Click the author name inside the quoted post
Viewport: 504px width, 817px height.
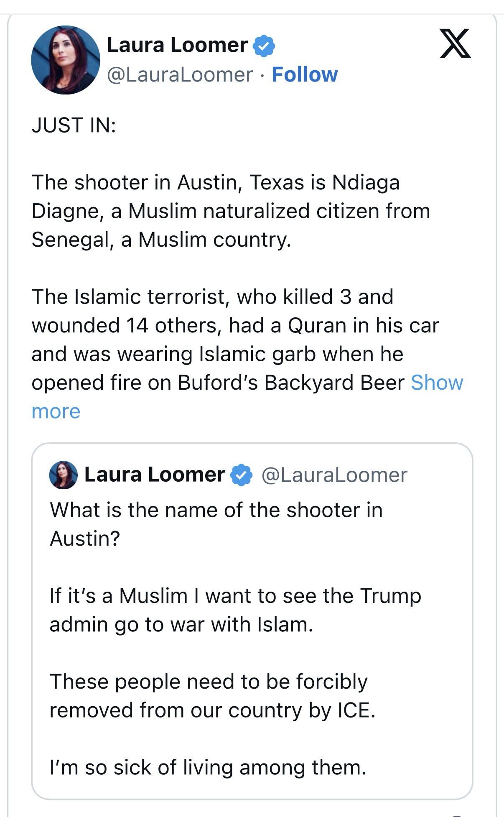point(155,475)
